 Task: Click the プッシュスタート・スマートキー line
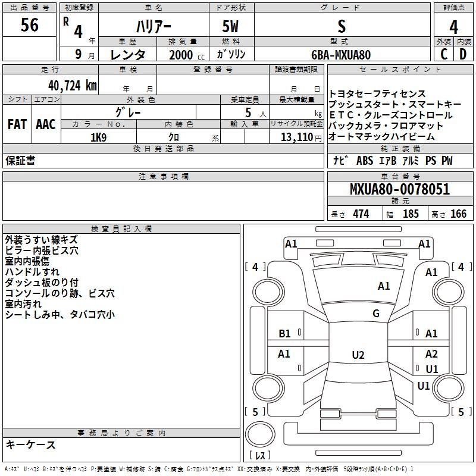[394, 104]
